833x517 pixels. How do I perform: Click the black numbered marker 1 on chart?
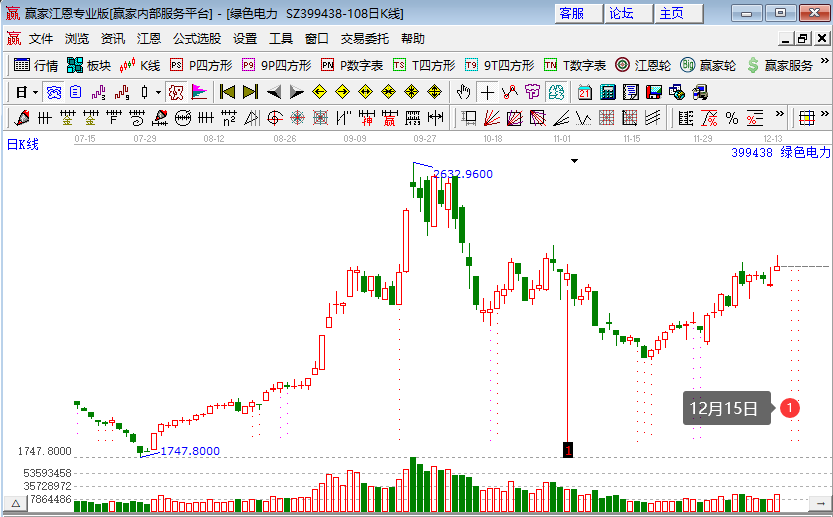568,450
